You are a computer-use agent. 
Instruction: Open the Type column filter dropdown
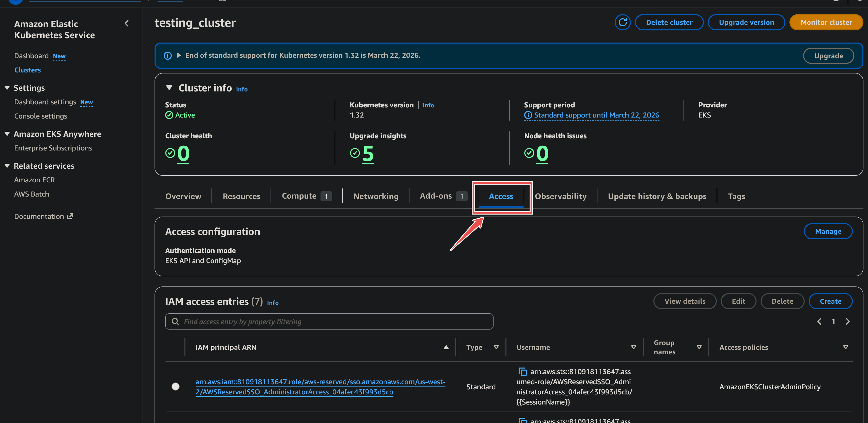[496, 347]
